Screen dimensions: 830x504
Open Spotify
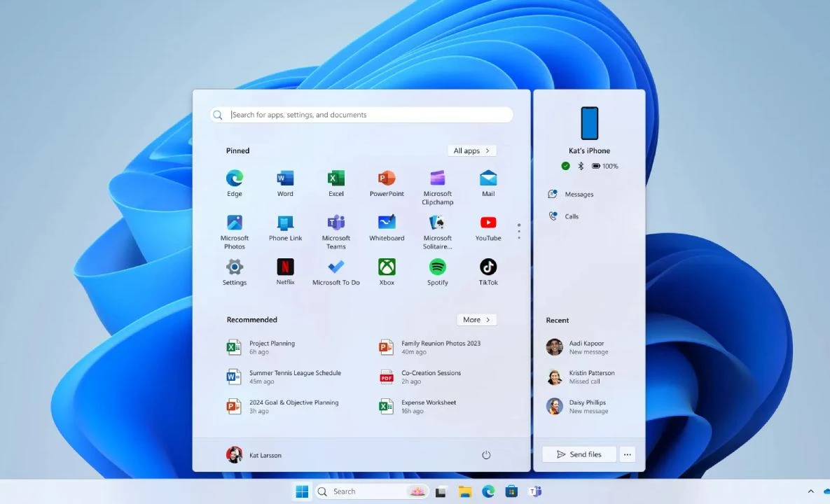point(437,272)
